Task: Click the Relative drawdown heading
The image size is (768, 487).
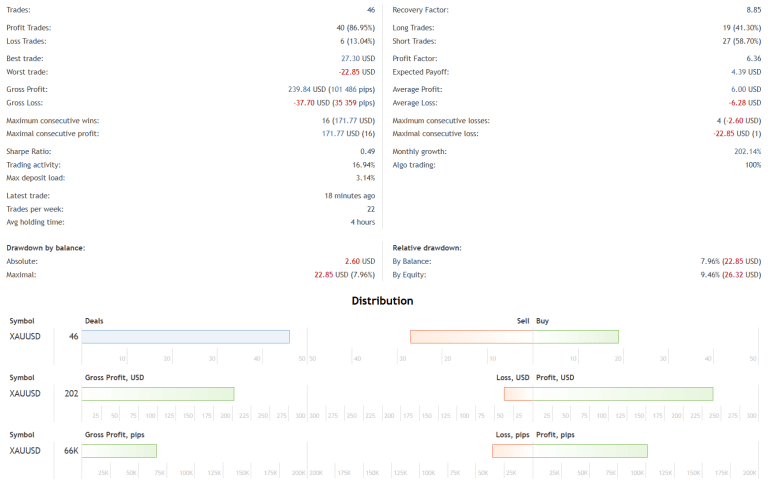Action: [427, 247]
